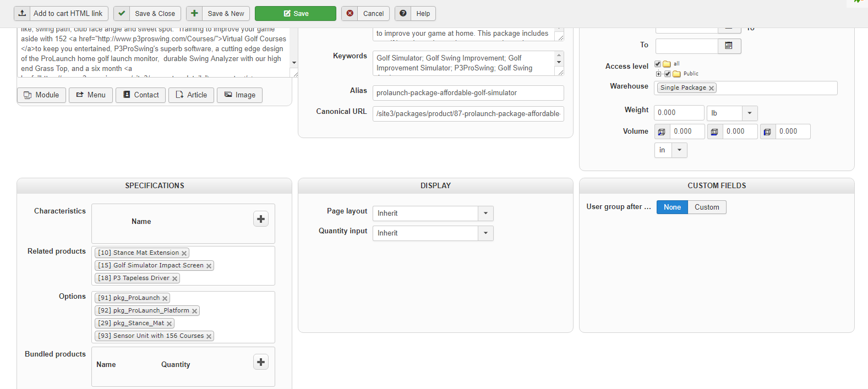Image resolution: width=868 pixels, height=389 pixels.
Task: Open the weight unit 'lb' dropdown
Action: (x=749, y=113)
